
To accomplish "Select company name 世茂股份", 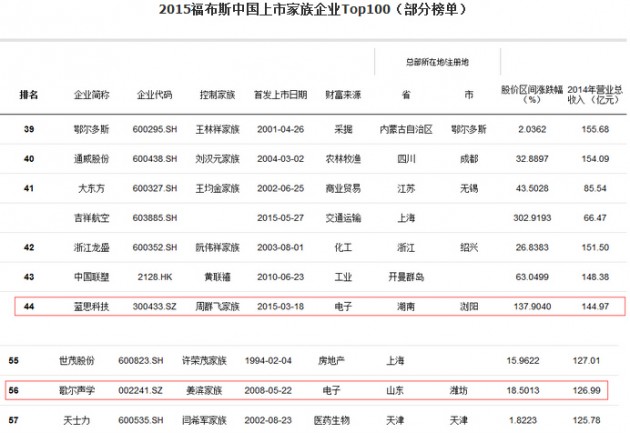I will (x=77, y=361).
